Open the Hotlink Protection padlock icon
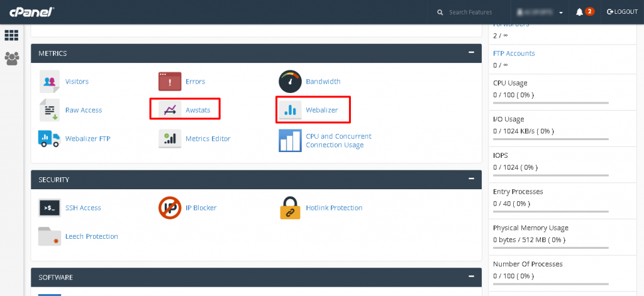644x296 pixels. click(291, 207)
